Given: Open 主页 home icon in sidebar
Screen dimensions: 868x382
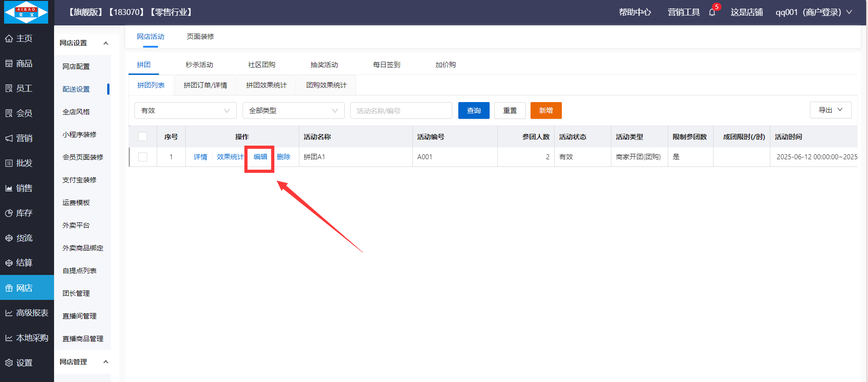Looking at the screenshot, I should pyautogui.click(x=9, y=39).
